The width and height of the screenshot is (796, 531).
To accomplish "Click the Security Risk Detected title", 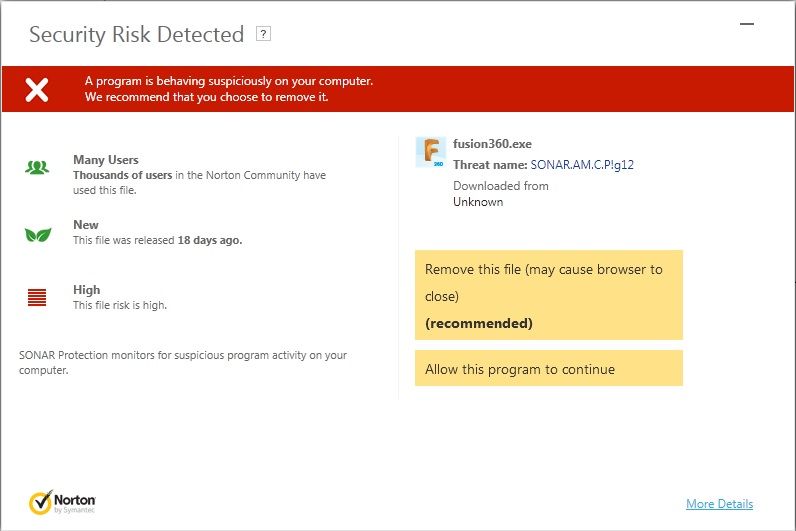I will pyautogui.click(x=136, y=35).
